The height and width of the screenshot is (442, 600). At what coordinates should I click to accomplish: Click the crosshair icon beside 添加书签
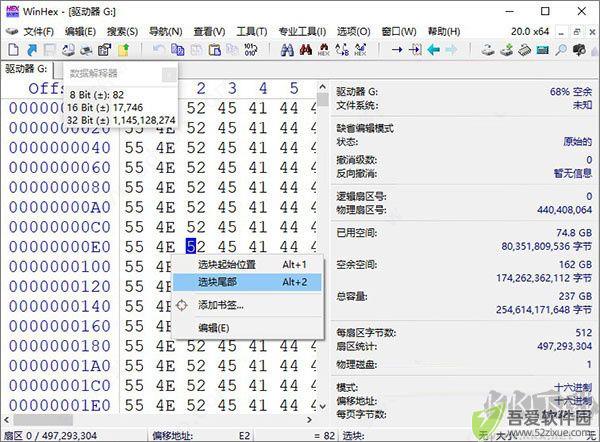182,305
